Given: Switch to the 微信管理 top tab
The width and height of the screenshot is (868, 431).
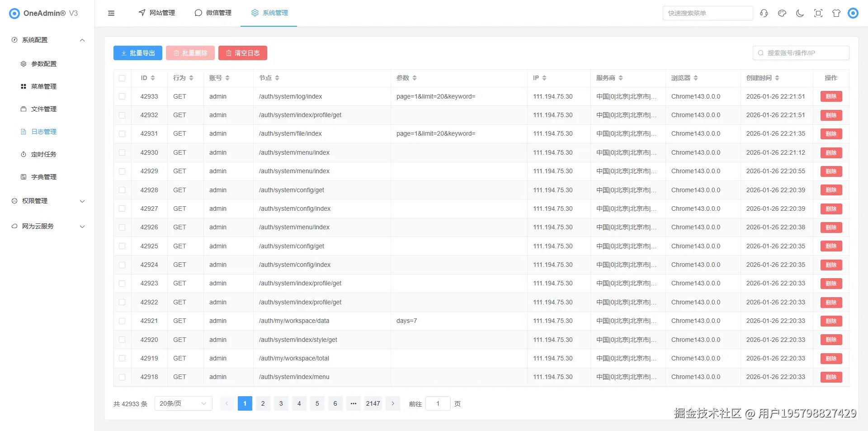Looking at the screenshot, I should click(213, 13).
